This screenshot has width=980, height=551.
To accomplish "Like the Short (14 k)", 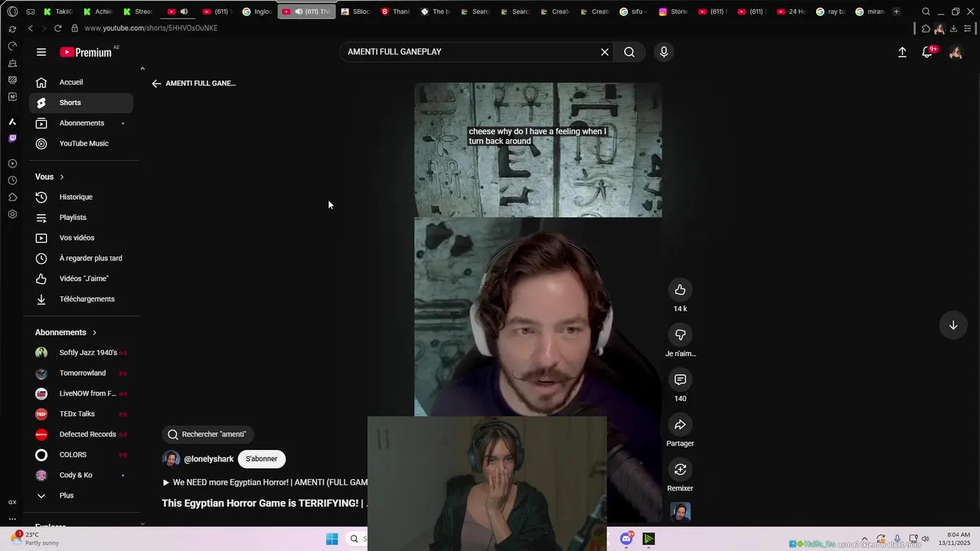I will coord(680,289).
